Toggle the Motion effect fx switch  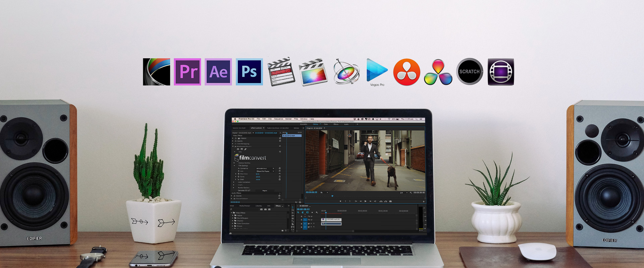point(235,138)
